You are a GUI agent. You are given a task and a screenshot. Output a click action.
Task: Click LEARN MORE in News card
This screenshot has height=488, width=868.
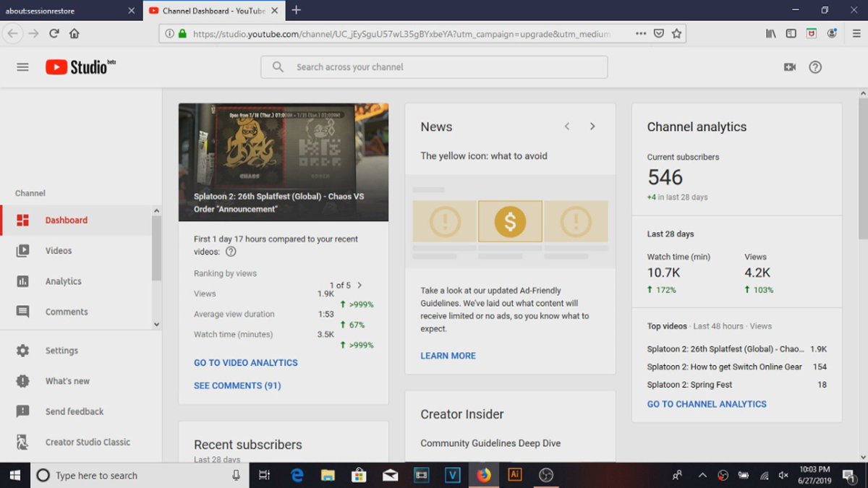(x=448, y=356)
